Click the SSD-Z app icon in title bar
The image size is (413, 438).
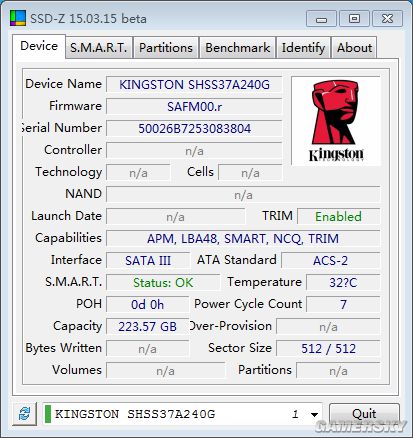[x=18, y=18]
